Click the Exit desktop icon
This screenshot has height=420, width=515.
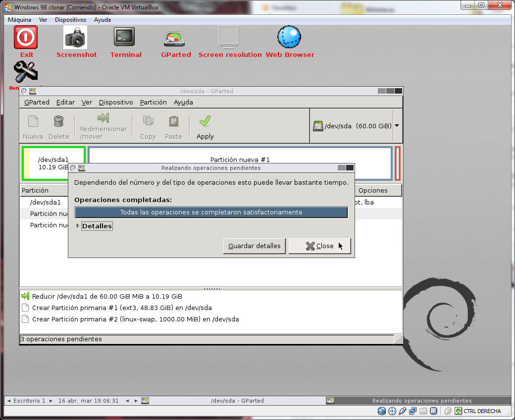(x=26, y=38)
